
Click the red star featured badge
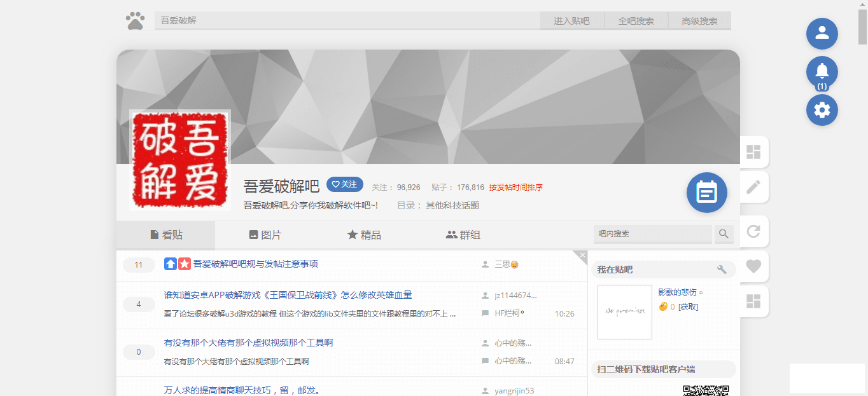[x=185, y=264]
